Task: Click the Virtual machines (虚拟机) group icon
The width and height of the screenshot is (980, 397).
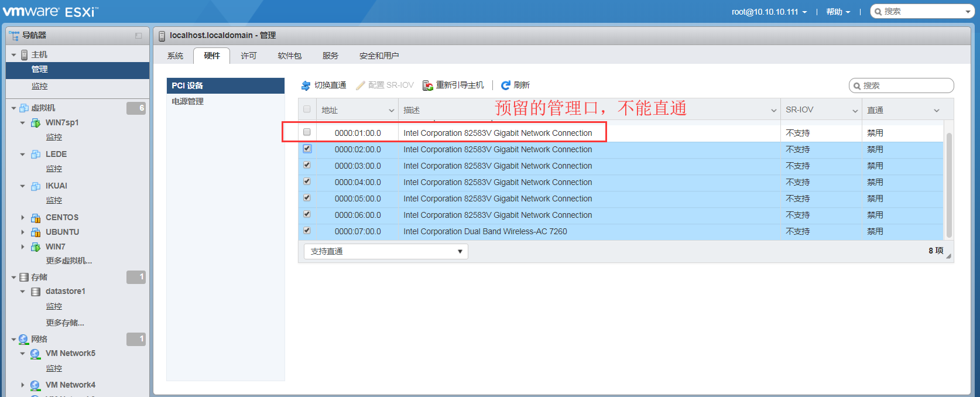Action: 24,108
